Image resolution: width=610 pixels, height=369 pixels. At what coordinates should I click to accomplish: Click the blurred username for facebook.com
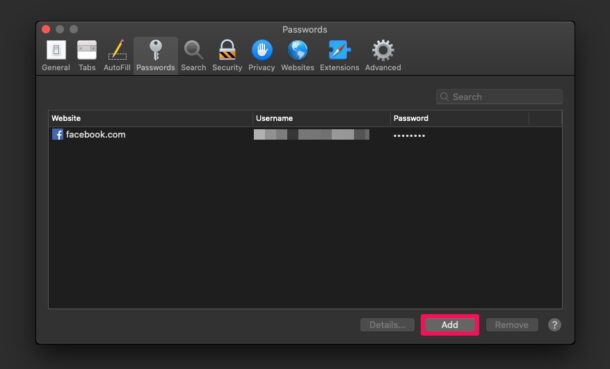[311, 135]
